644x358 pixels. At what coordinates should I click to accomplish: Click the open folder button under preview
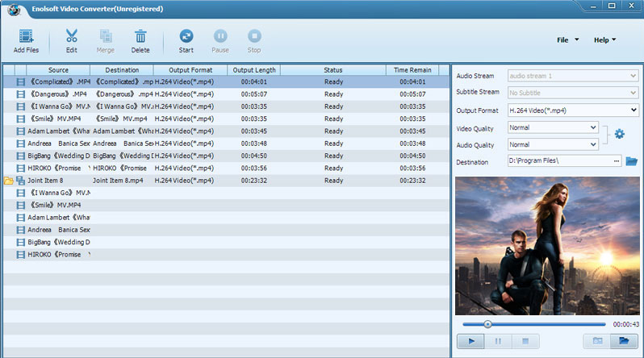(x=623, y=341)
